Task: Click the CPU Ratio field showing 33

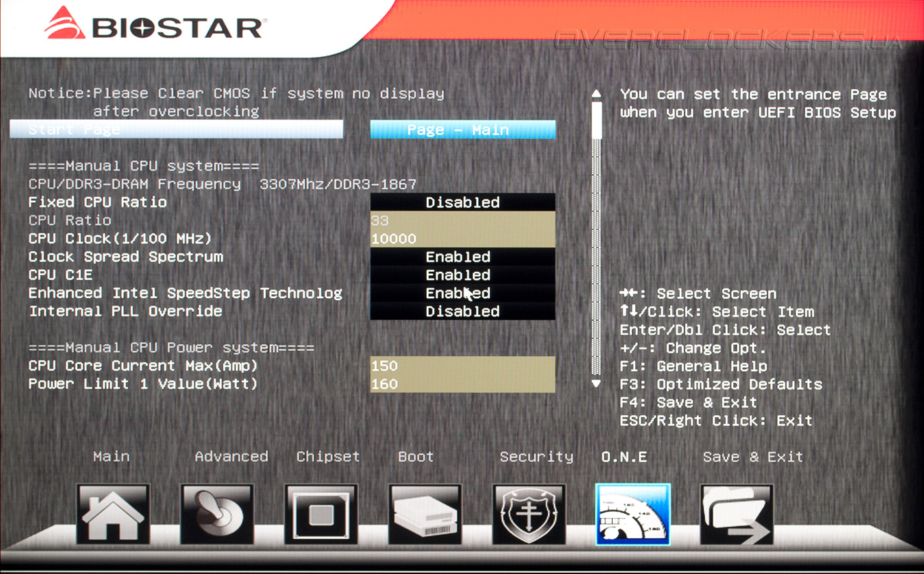Action: point(463,220)
